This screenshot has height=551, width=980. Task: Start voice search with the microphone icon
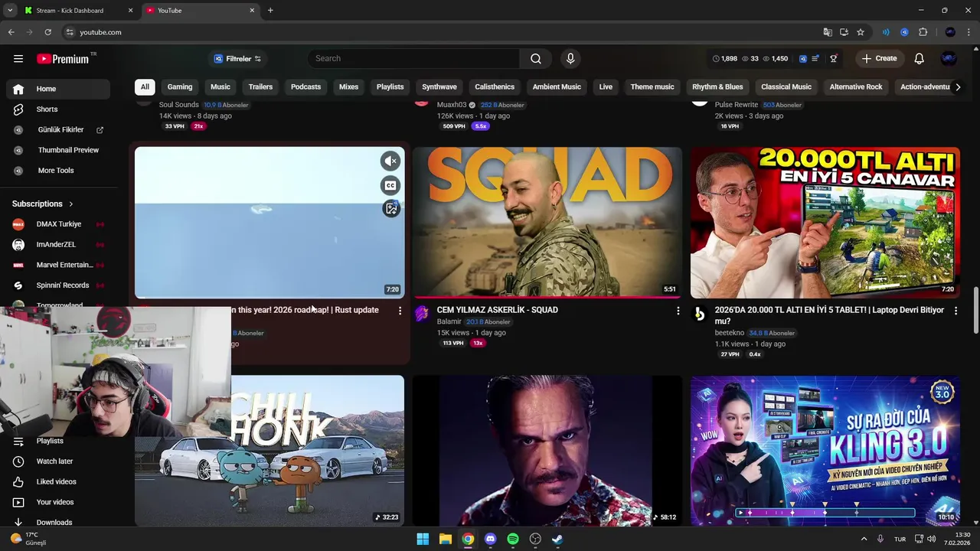[570, 58]
